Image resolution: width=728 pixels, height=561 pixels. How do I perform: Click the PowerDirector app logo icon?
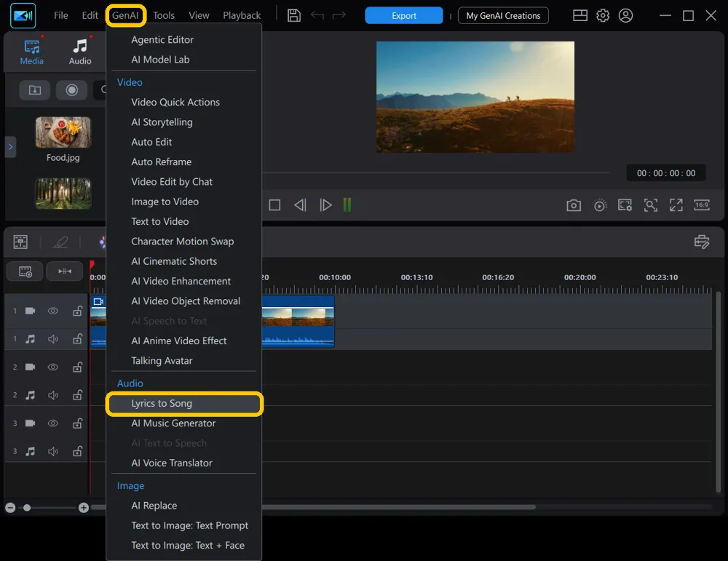pyautogui.click(x=23, y=15)
